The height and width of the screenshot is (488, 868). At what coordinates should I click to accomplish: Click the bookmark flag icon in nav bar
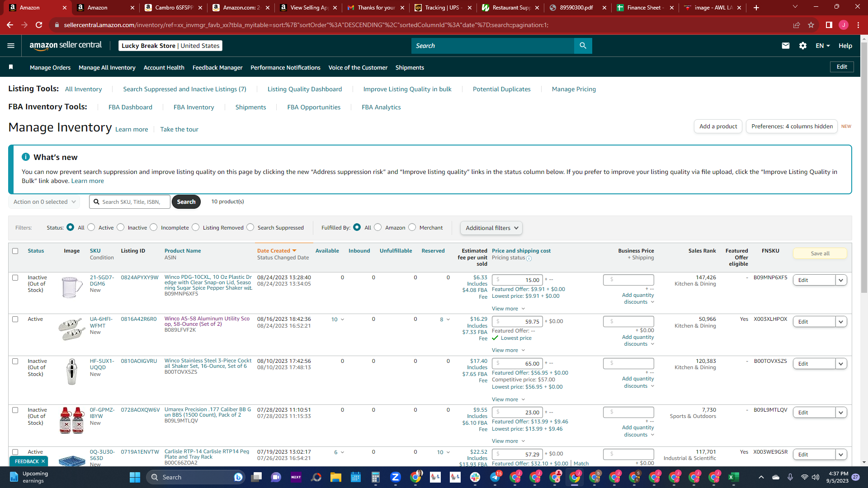point(11,67)
